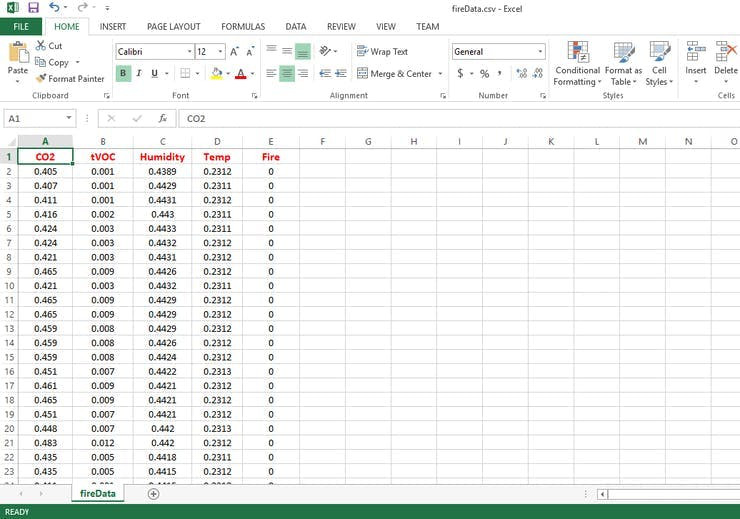
Task: Switch to the PAGE LAYOUT tab
Action: [173, 27]
